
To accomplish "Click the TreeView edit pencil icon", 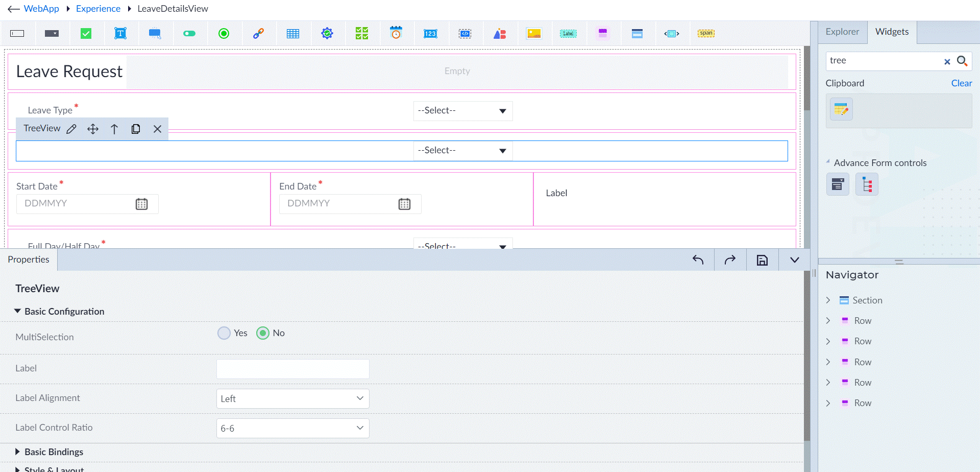I will tap(71, 129).
